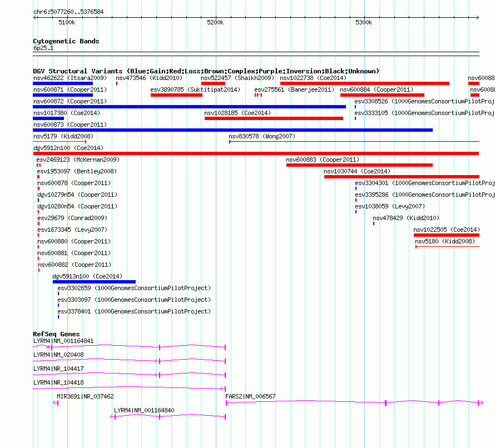The height and width of the screenshot is (448, 495).
Task: Click the LYRM4|NM_001164840 transcript label
Action: click(x=144, y=410)
